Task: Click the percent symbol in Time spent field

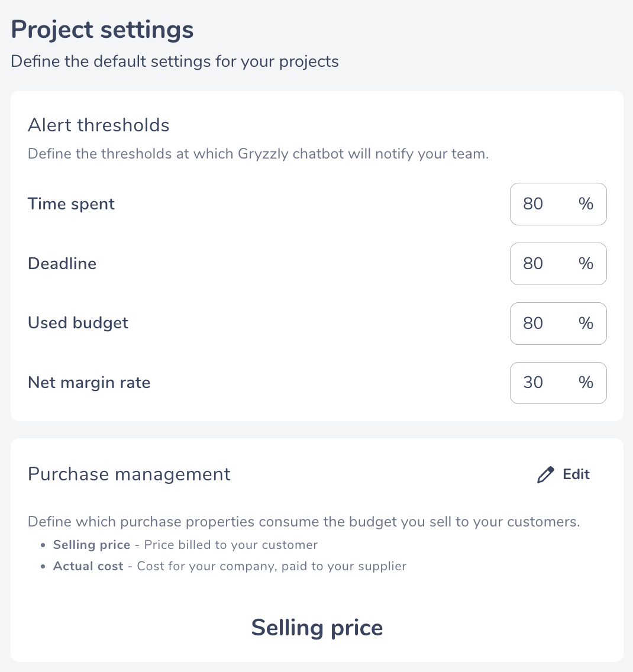Action: [x=586, y=204]
